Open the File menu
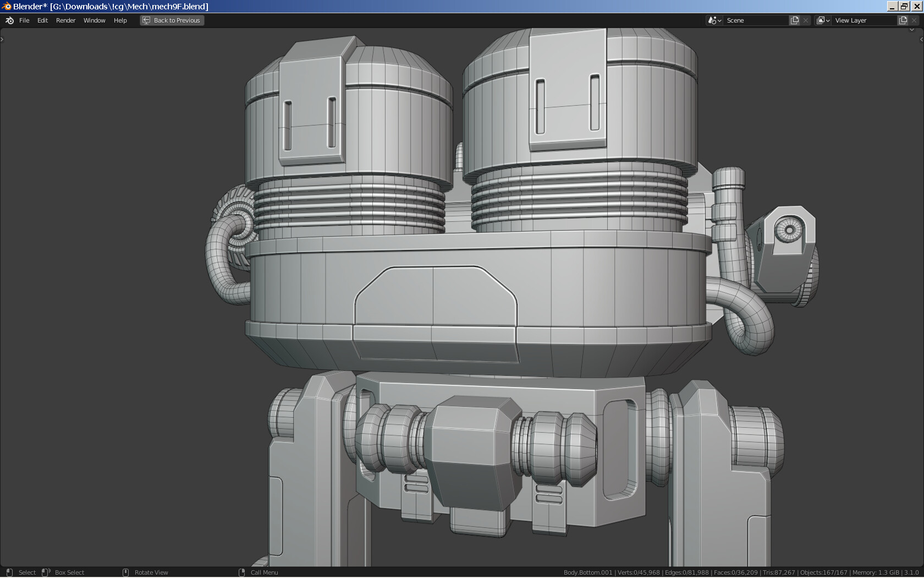 [x=24, y=20]
